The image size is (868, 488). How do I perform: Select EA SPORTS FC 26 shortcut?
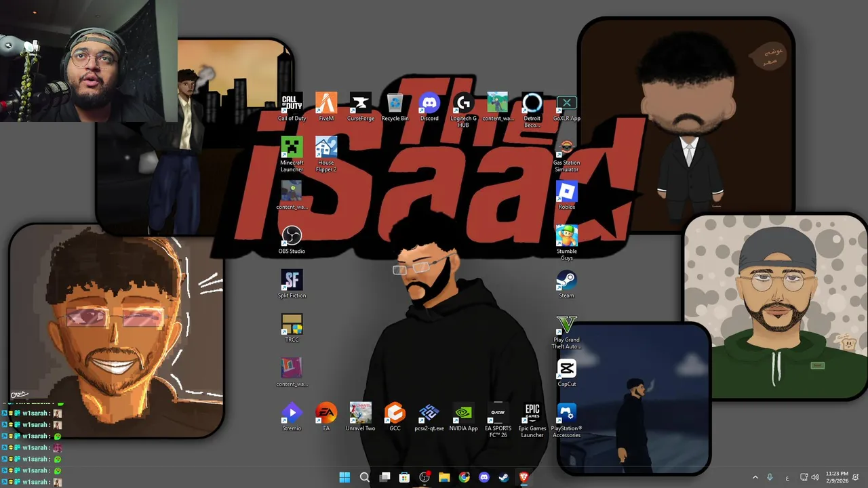click(498, 420)
